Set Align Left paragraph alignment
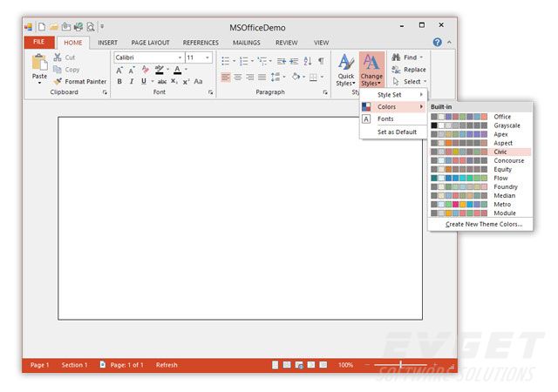 click(x=226, y=77)
